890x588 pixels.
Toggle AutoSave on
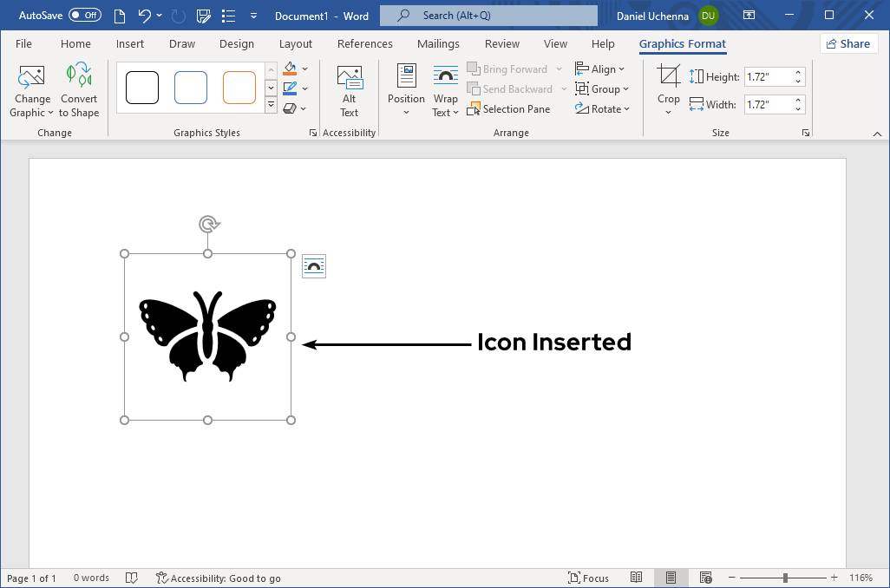[87, 15]
